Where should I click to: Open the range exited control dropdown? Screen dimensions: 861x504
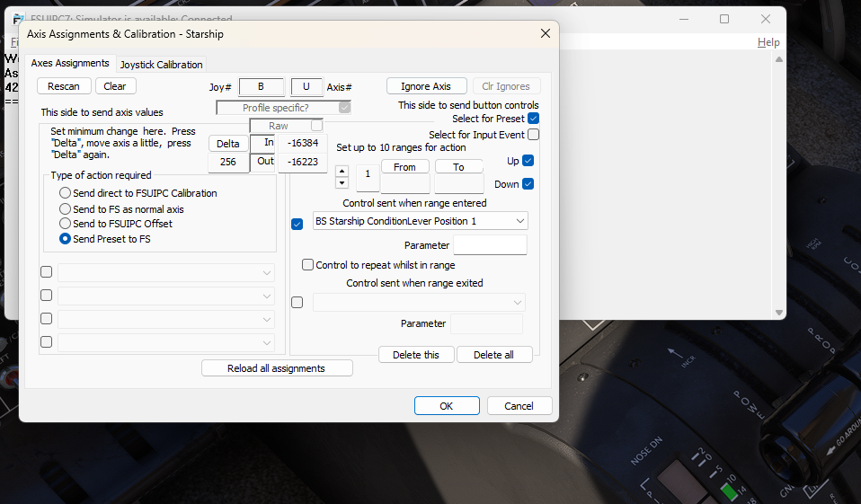(x=419, y=303)
